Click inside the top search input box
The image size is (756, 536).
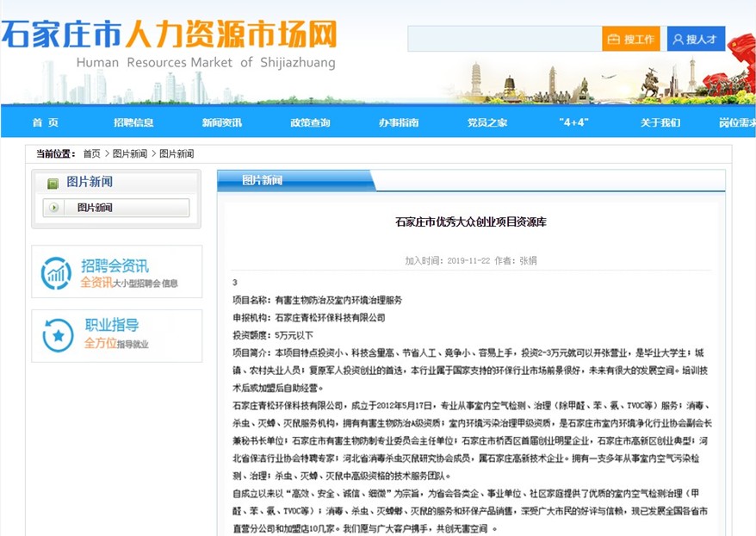[x=504, y=39]
